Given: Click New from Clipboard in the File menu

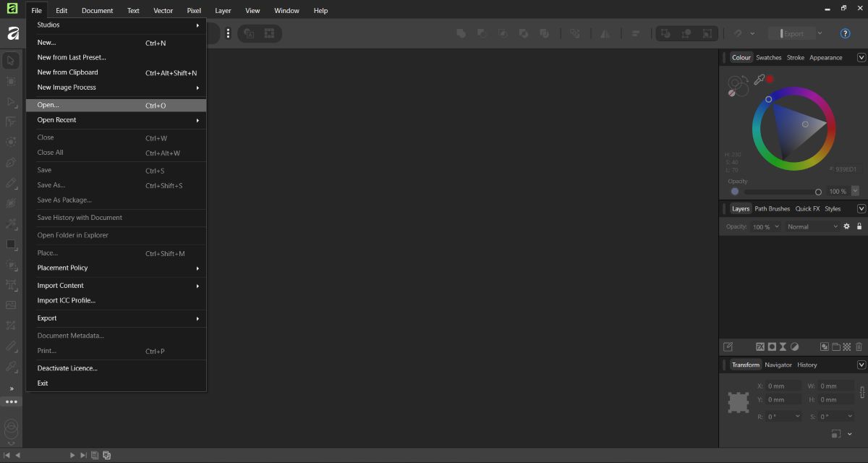Looking at the screenshot, I should point(67,72).
